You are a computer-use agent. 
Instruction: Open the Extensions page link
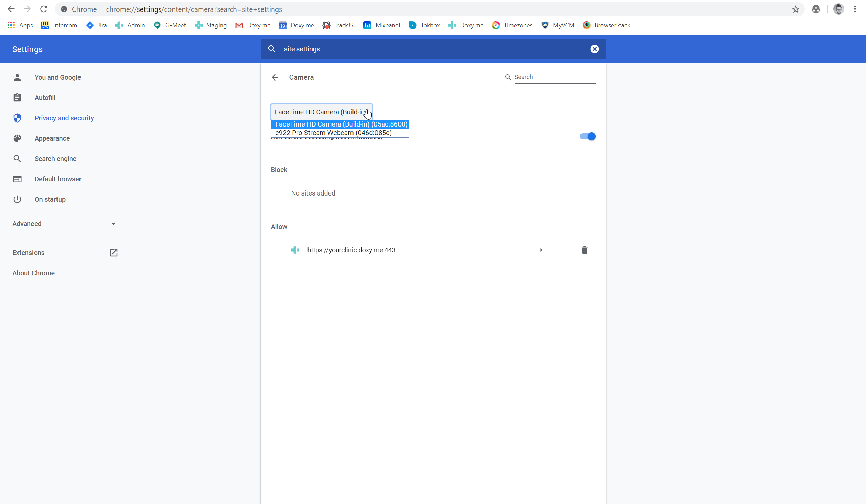tap(64, 253)
